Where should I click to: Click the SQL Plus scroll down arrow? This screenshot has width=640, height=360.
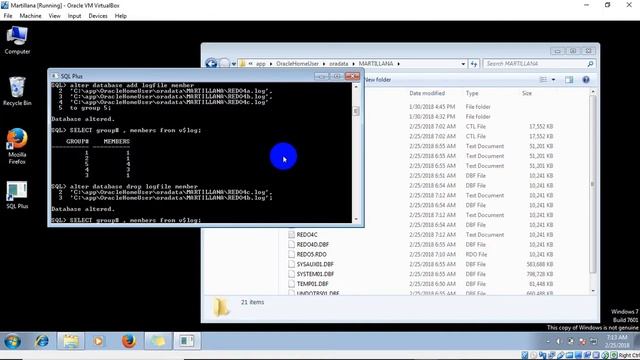coord(356,219)
